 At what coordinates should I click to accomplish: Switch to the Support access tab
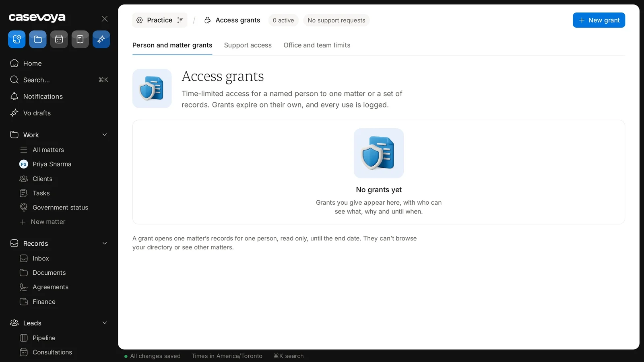(248, 45)
